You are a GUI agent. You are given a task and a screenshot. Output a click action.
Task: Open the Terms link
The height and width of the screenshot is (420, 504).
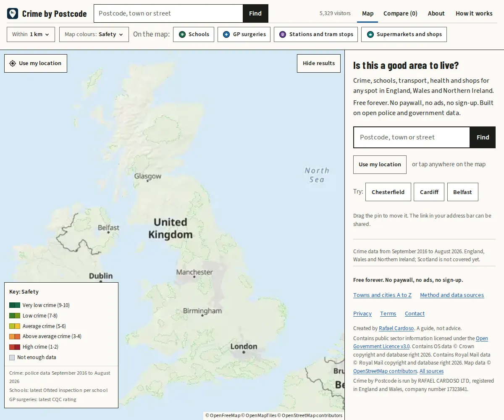[388, 313]
